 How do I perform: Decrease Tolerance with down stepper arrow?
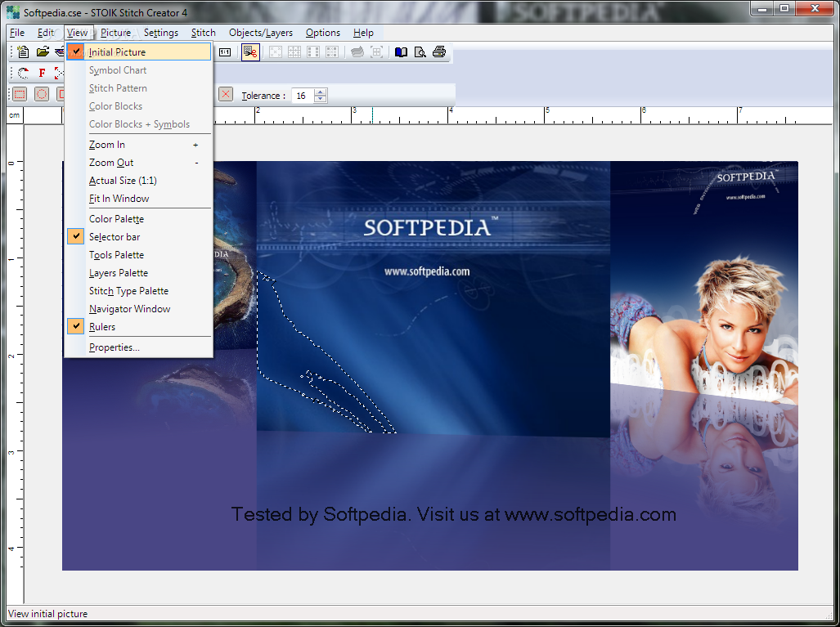pos(321,99)
